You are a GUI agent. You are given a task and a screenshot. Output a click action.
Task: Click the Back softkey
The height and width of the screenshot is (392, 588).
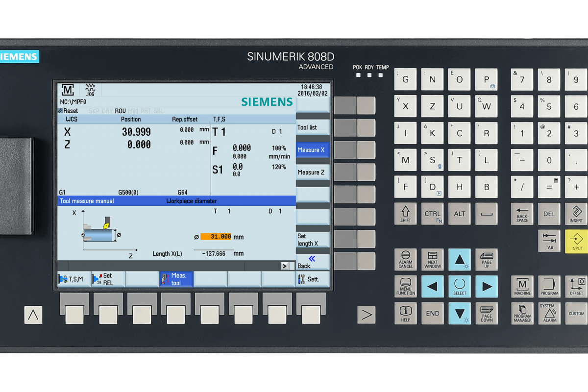pyautogui.click(x=312, y=262)
